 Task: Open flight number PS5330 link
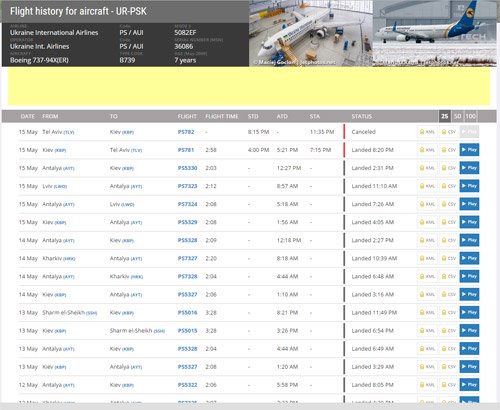187,168
